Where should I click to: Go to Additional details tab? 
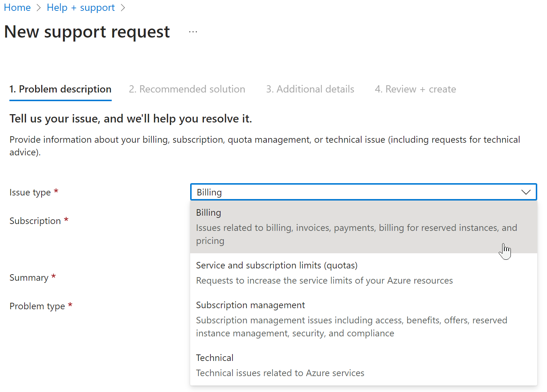pyautogui.click(x=310, y=89)
